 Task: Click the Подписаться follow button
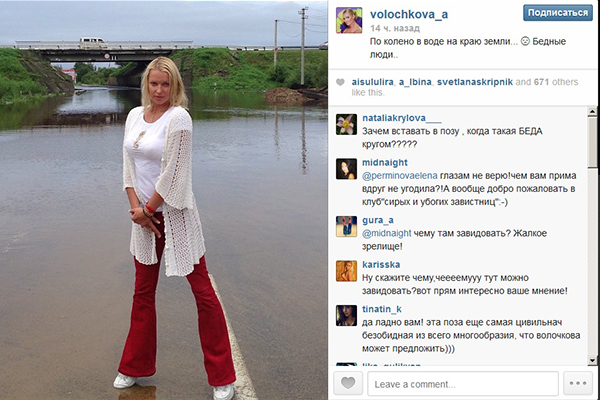tap(558, 13)
